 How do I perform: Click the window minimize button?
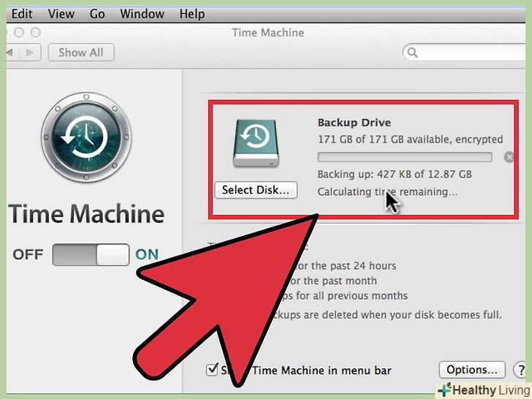coord(19,32)
